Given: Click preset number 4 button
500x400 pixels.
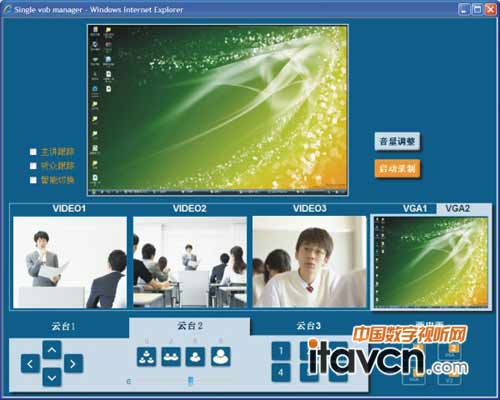Looking at the screenshot, I should (x=281, y=372).
